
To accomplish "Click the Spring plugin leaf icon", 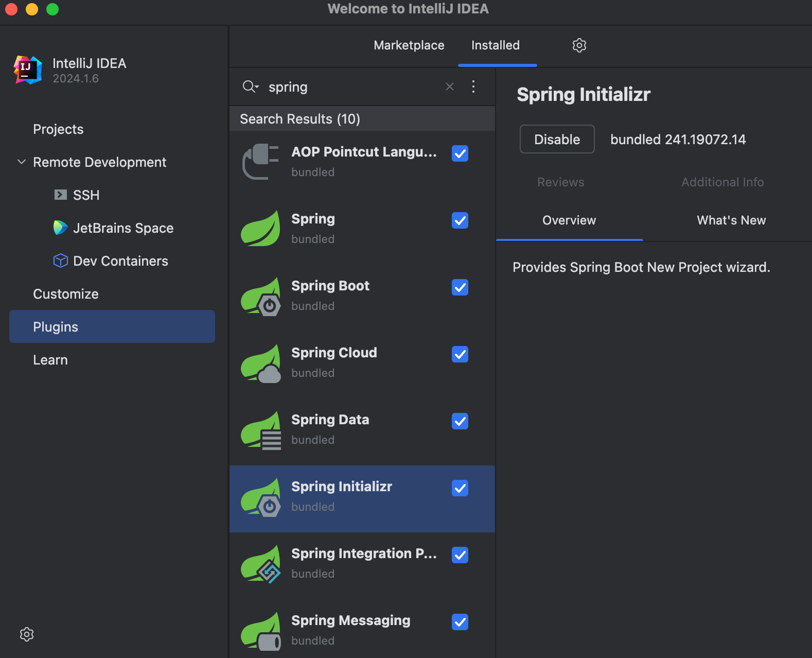I will point(261,229).
